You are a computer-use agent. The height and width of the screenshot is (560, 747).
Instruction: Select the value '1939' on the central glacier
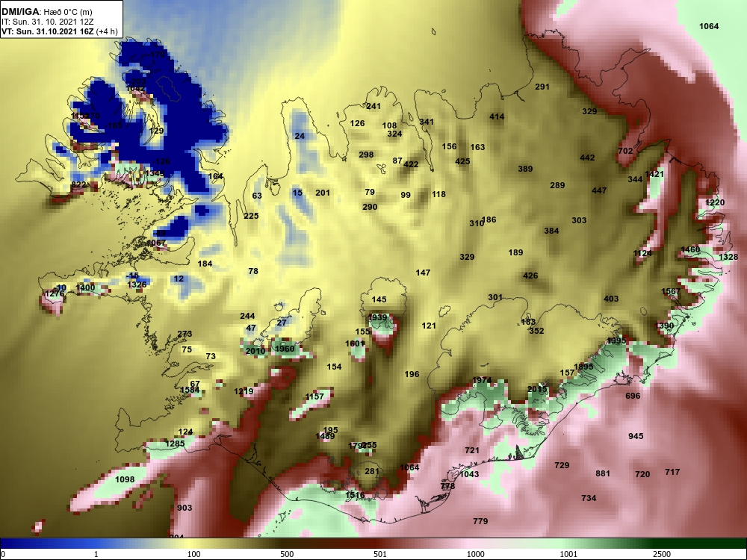377,317
